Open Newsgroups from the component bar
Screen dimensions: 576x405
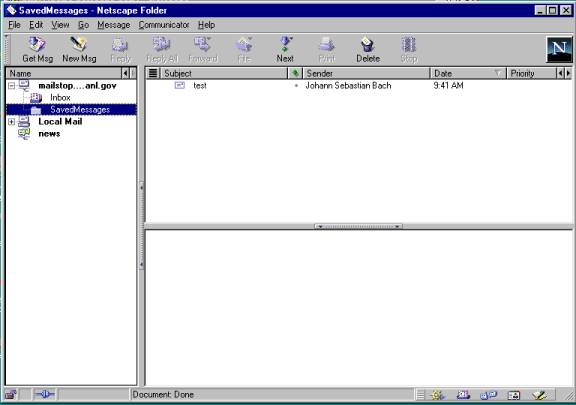(x=489, y=395)
